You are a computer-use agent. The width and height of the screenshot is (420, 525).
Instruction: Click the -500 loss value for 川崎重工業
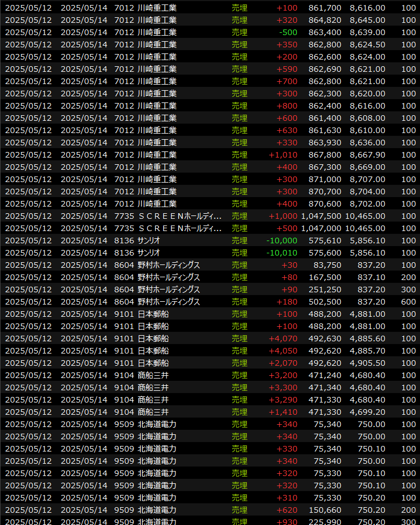[288, 32]
